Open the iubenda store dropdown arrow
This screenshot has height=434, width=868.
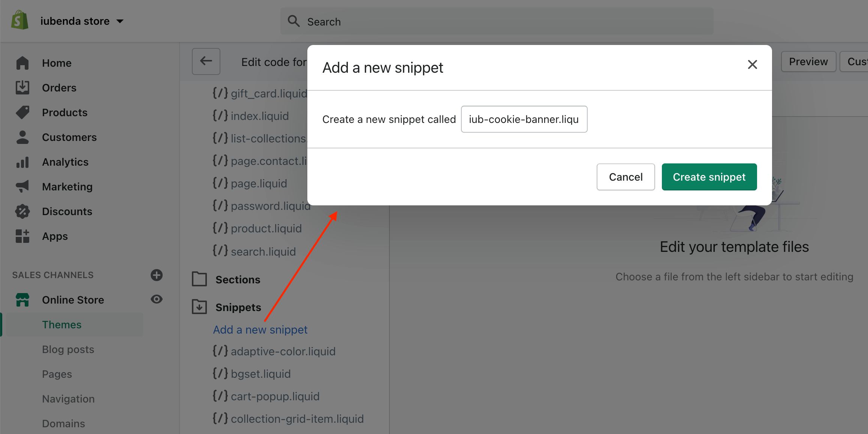120,21
